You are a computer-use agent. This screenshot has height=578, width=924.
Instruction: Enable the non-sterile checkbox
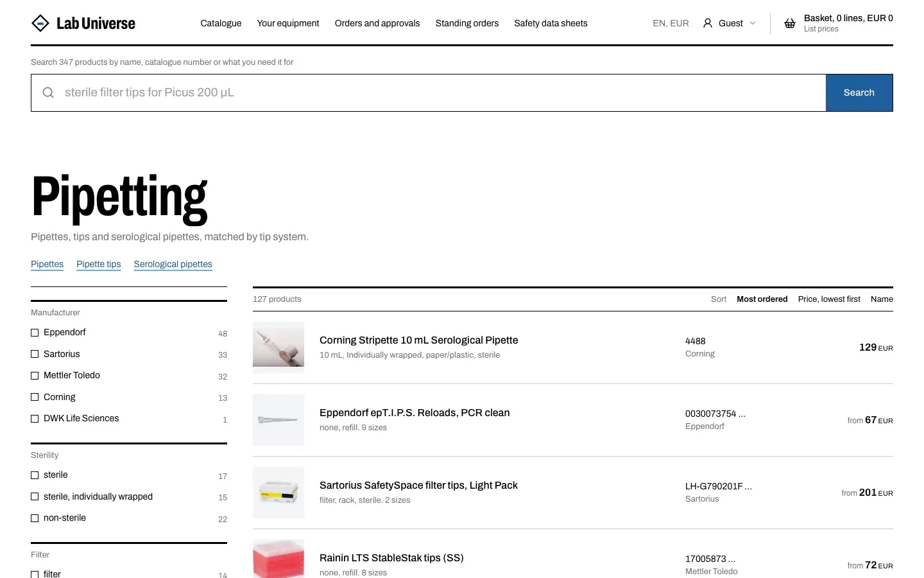click(35, 518)
